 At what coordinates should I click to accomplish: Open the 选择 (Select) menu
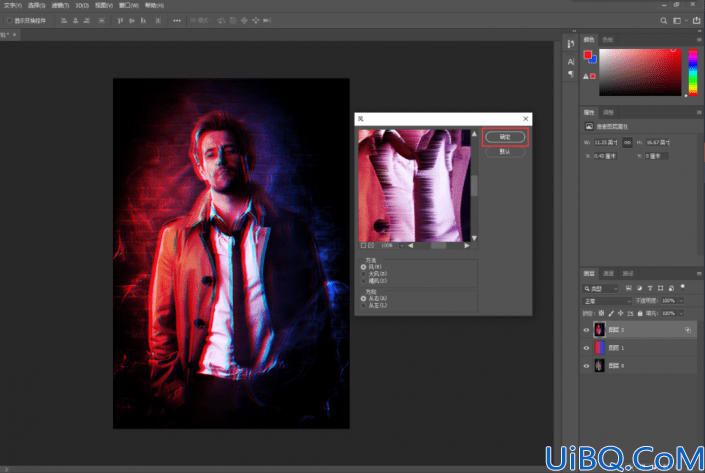[x=36, y=5]
